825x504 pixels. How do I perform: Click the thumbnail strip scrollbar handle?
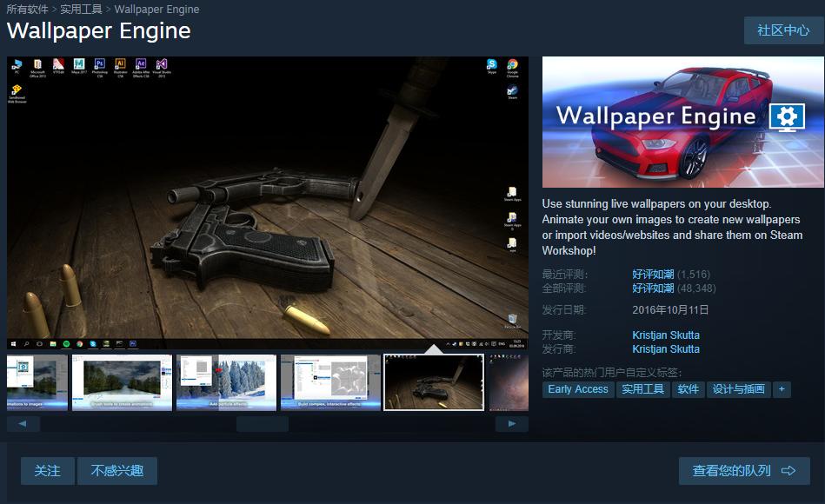(262, 422)
